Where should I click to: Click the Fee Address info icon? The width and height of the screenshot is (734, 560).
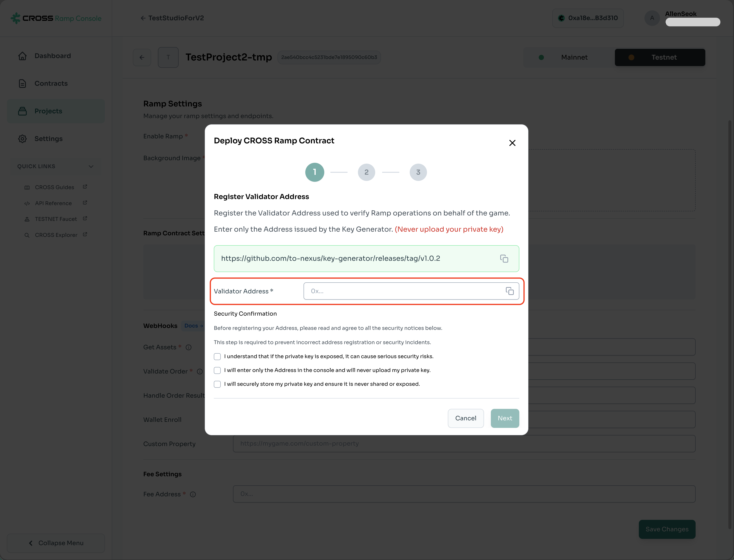pyautogui.click(x=193, y=494)
